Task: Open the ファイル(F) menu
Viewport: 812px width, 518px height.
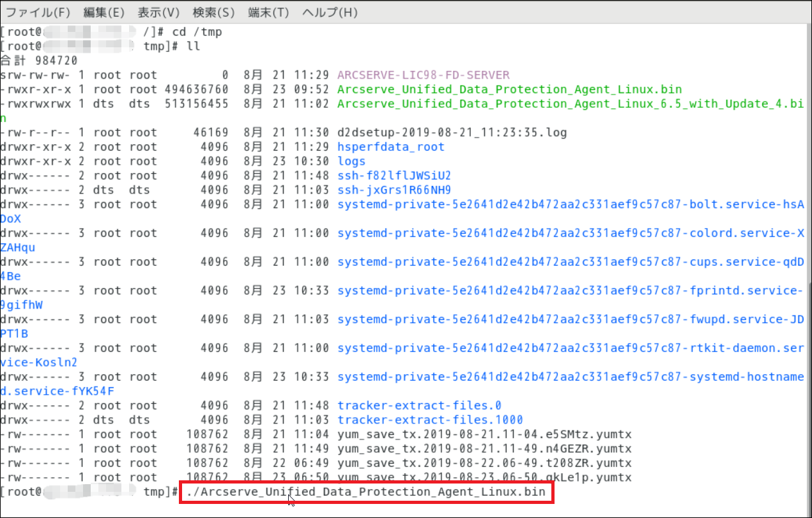Action: [38, 12]
